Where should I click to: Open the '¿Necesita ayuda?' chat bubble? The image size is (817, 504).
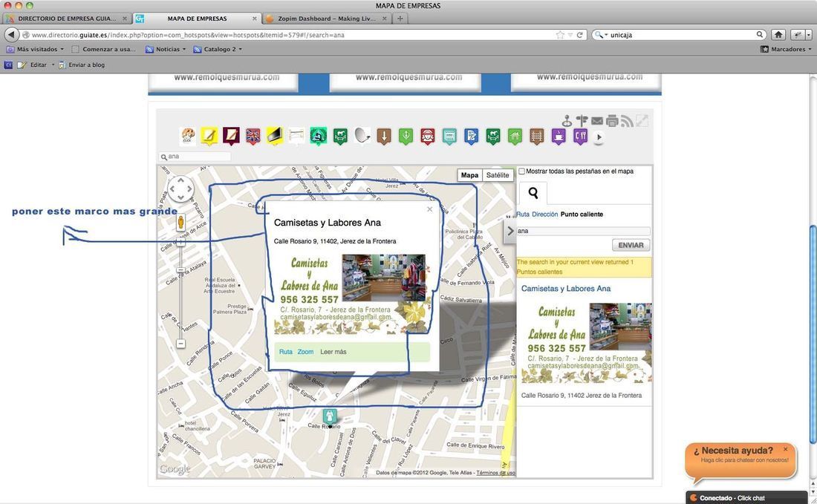pyautogui.click(x=740, y=460)
